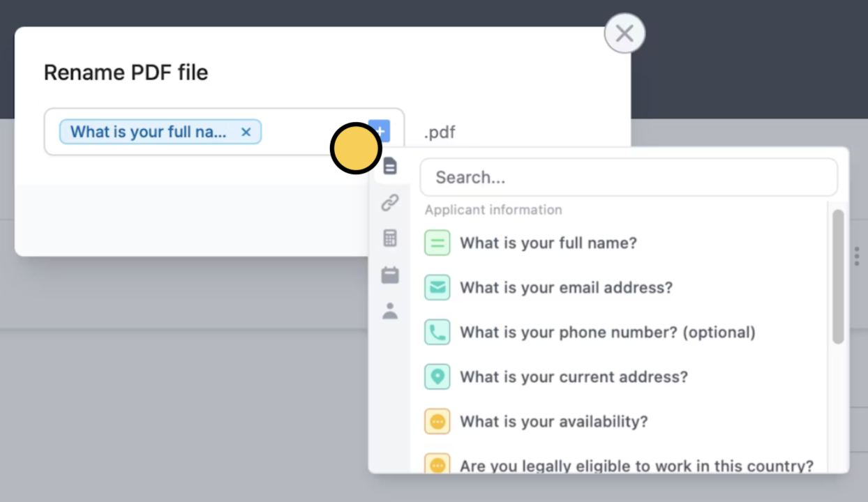Screen dimensions: 868x502
Task: Click the envelope icon beside email address
Action: tap(437, 288)
